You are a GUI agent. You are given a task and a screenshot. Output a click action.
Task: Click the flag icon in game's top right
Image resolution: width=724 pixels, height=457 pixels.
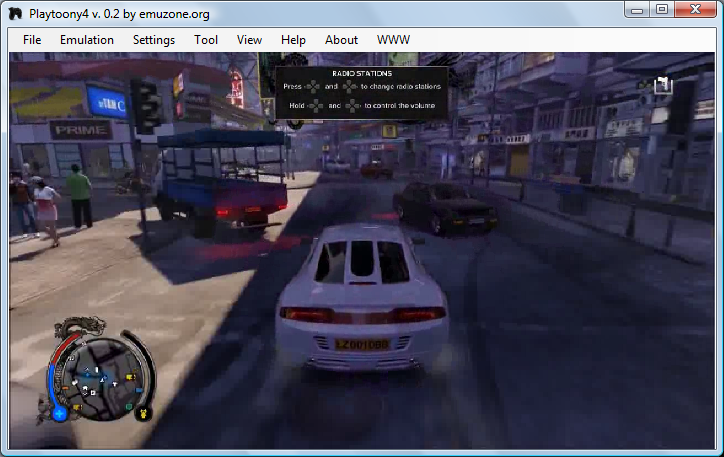663,85
